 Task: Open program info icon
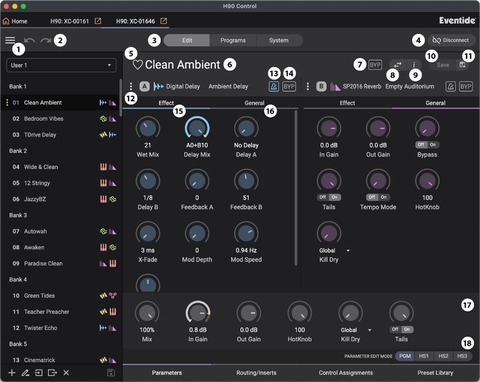[x=414, y=65]
